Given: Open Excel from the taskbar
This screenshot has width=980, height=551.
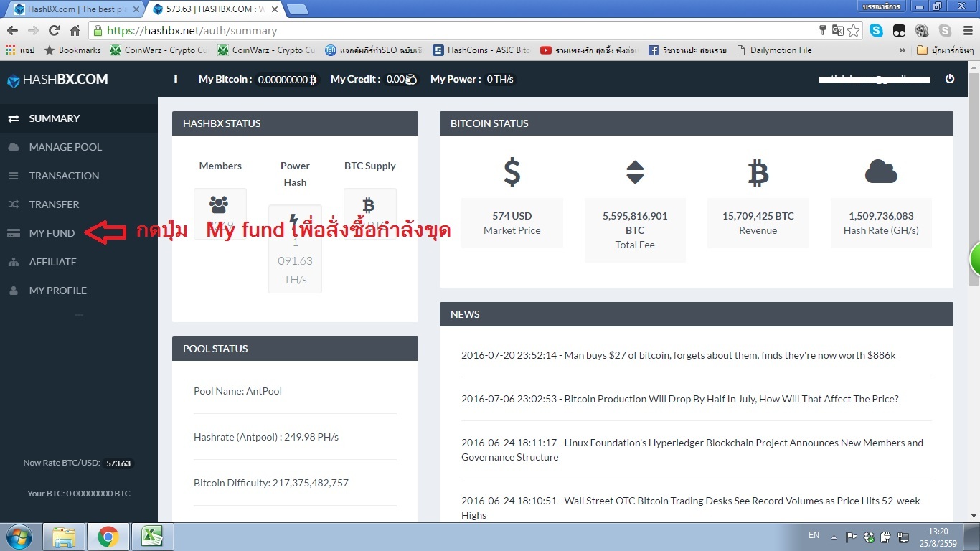Looking at the screenshot, I should pyautogui.click(x=151, y=537).
